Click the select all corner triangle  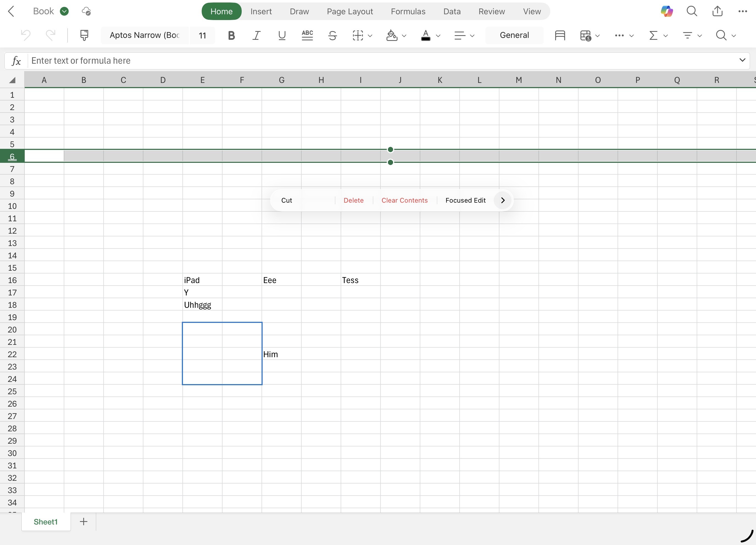[x=12, y=80]
